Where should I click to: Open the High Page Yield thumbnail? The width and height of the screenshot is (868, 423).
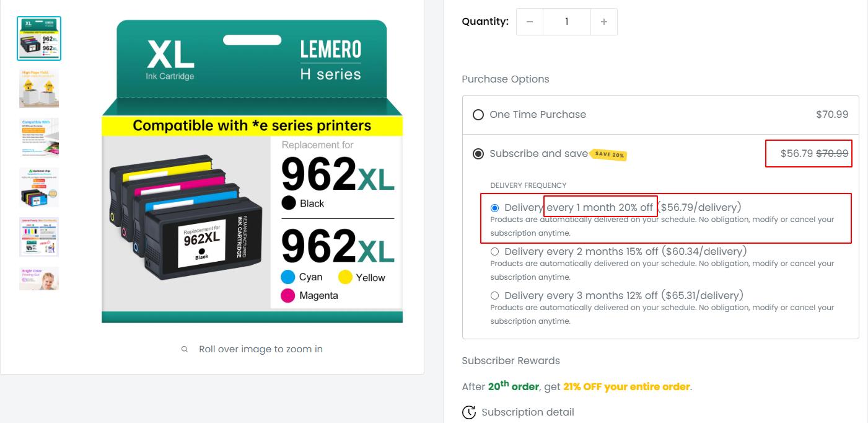click(x=39, y=89)
